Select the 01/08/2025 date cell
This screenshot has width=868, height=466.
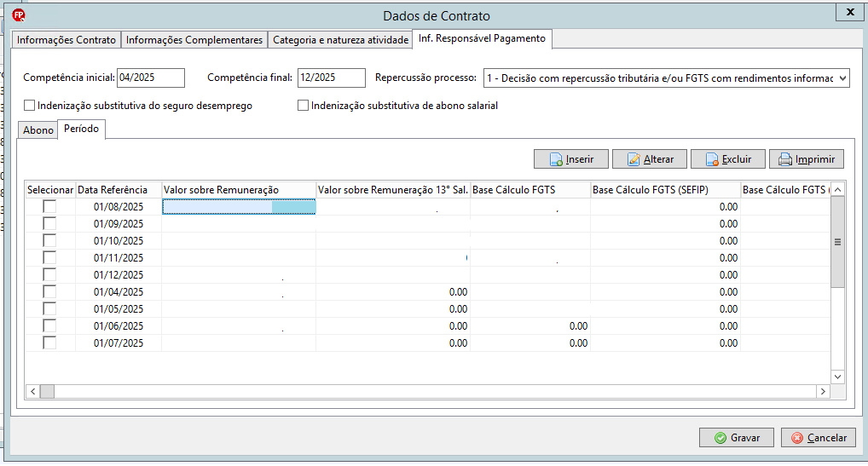[x=119, y=207]
